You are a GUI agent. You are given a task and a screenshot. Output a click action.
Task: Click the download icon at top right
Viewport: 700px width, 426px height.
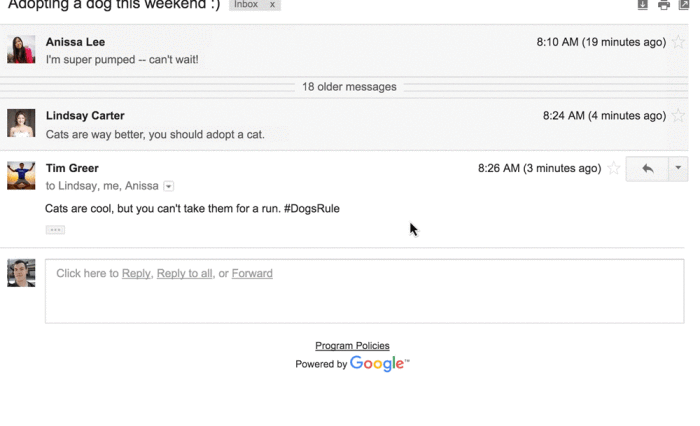click(x=642, y=5)
